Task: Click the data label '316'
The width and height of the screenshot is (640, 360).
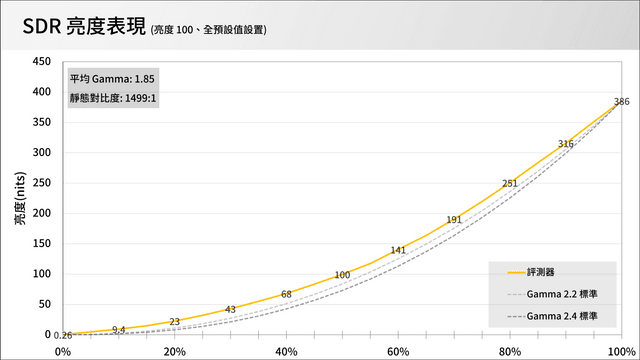Action: point(566,144)
